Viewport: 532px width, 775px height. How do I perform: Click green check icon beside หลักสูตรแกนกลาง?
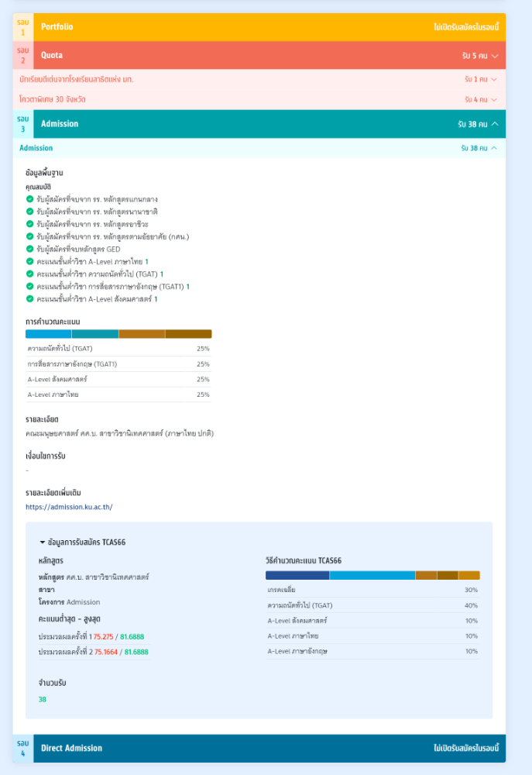pyautogui.click(x=29, y=199)
